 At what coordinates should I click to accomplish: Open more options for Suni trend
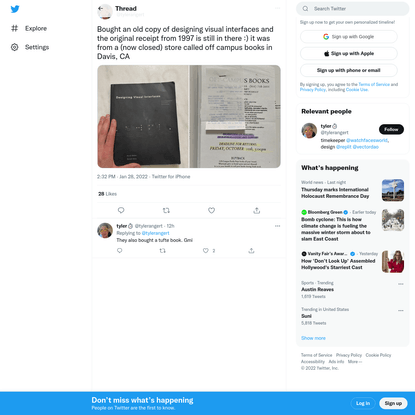click(401, 310)
